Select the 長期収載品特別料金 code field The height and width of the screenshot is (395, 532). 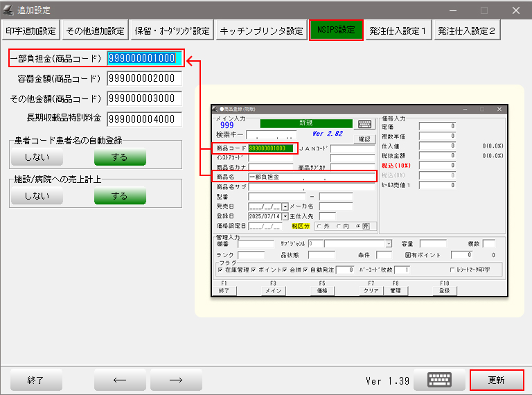pyautogui.click(x=145, y=119)
